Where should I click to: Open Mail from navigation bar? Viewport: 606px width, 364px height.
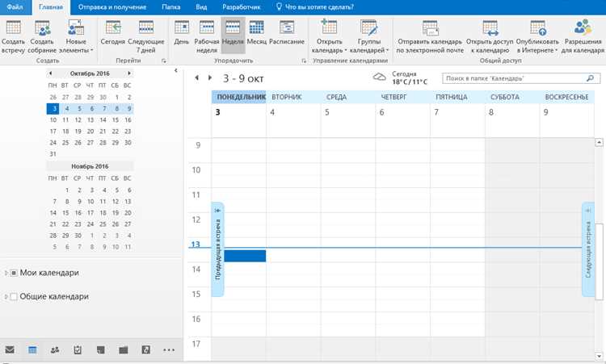point(10,349)
